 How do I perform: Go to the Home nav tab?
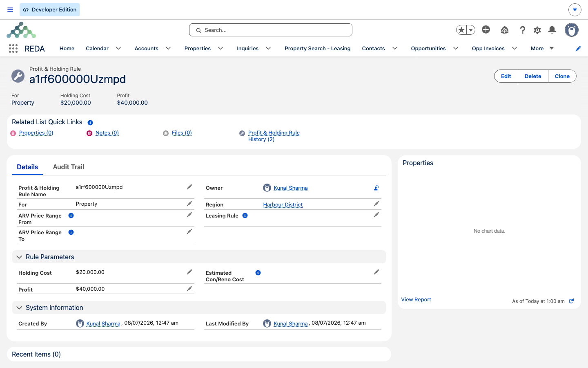(x=67, y=49)
